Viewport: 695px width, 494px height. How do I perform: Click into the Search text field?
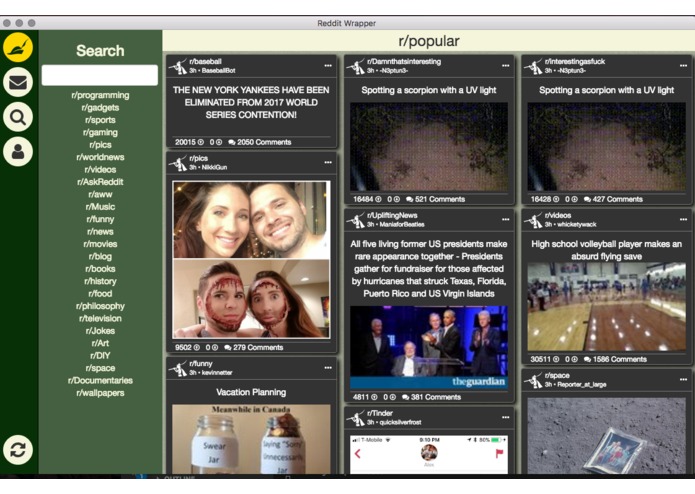[100, 75]
